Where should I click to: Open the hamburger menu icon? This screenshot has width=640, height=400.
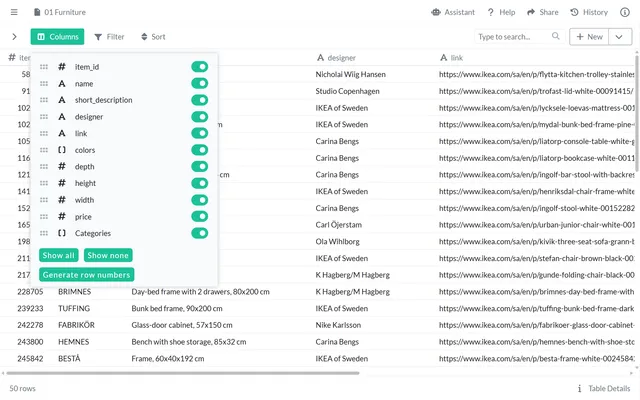click(x=14, y=12)
